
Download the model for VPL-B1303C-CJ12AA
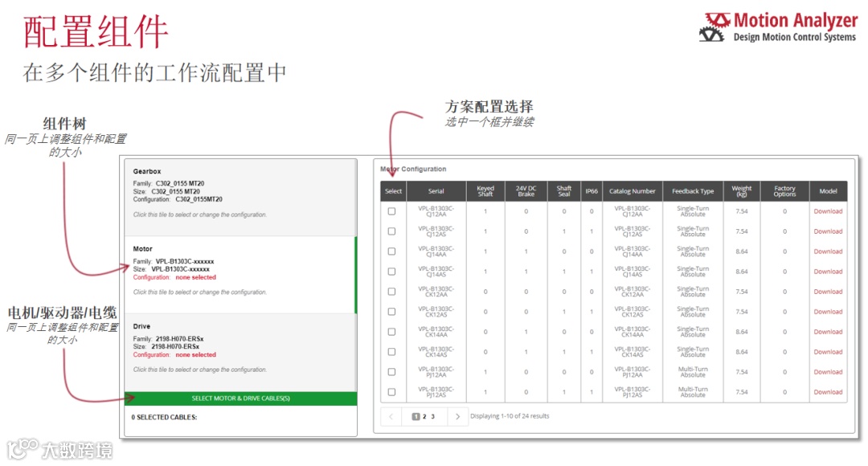[828, 211]
